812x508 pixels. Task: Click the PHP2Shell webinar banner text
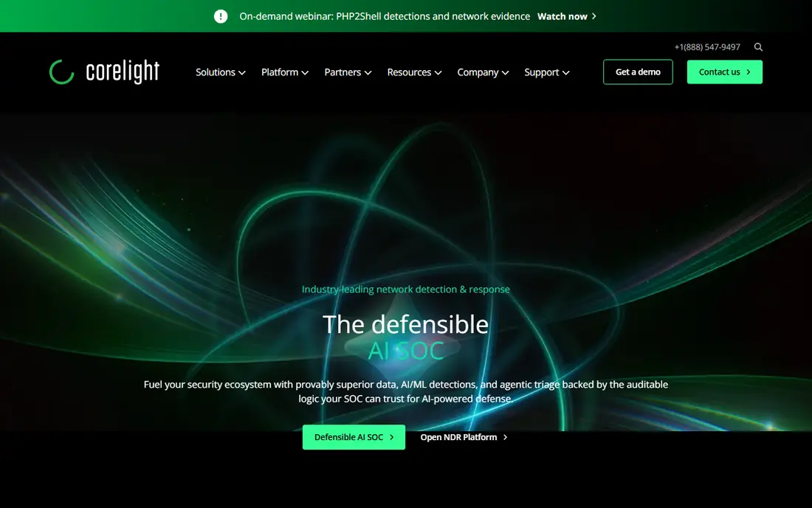[x=385, y=16]
